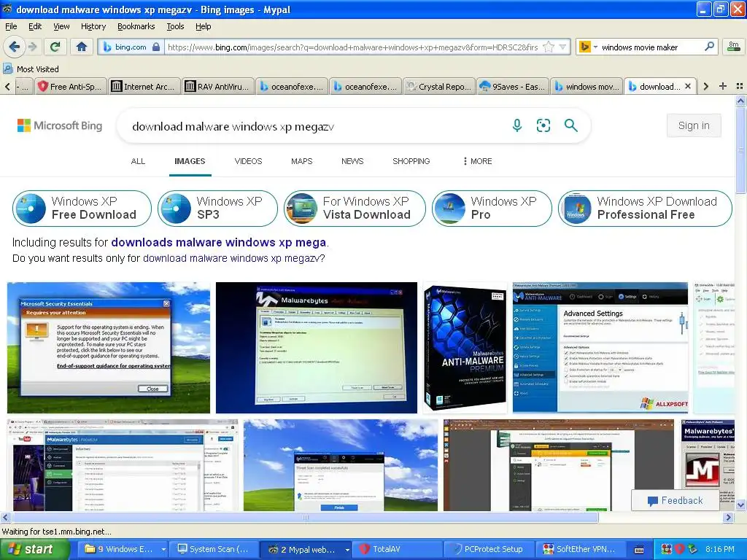Follow downloads malware windows xp mega link
This screenshot has width=747, height=560.
click(219, 242)
